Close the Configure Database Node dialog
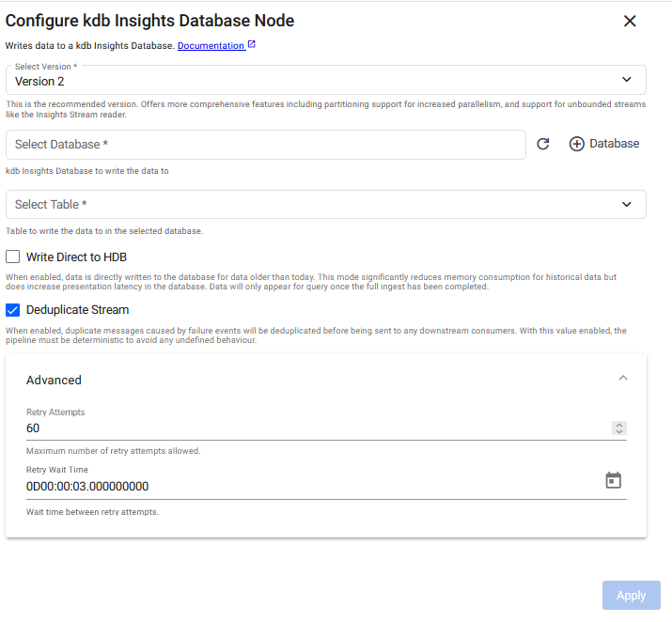 tap(630, 22)
